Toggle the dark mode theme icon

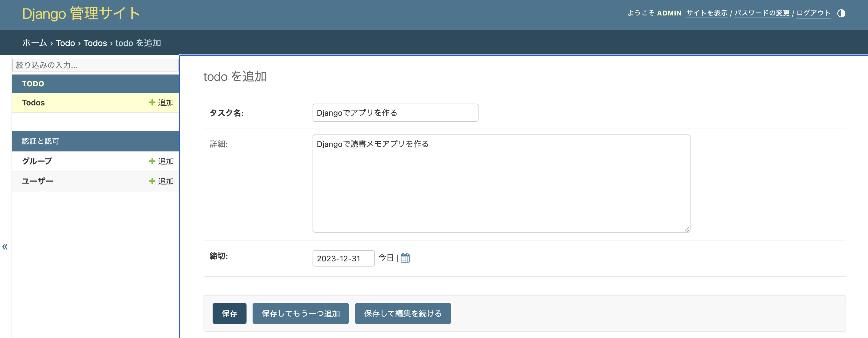(842, 13)
